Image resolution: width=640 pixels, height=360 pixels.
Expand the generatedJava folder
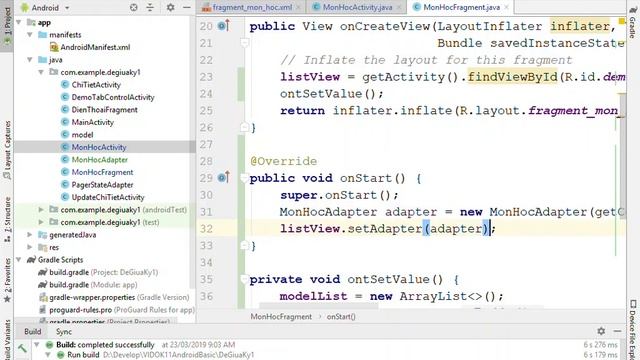click(30, 235)
